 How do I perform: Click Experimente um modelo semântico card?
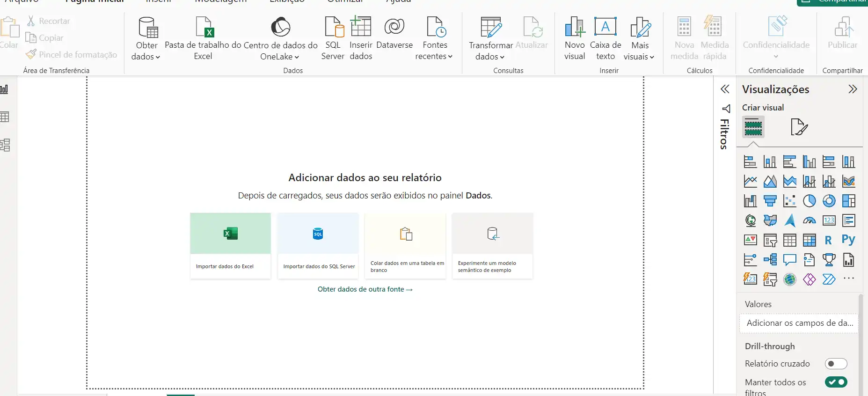point(492,246)
